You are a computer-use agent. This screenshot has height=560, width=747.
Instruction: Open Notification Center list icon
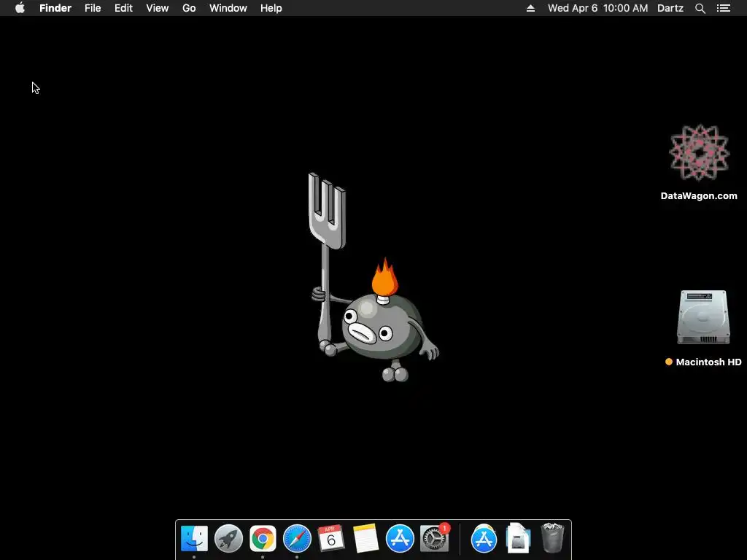coord(724,8)
